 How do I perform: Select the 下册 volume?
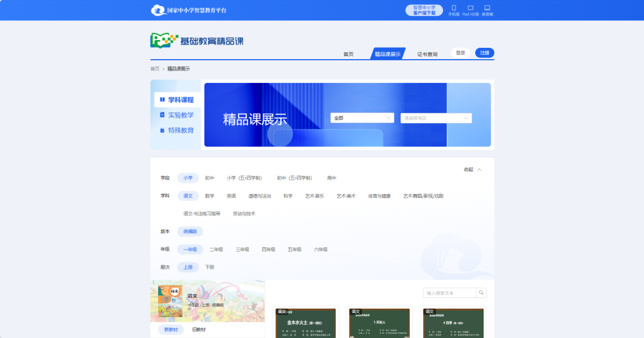(209, 268)
